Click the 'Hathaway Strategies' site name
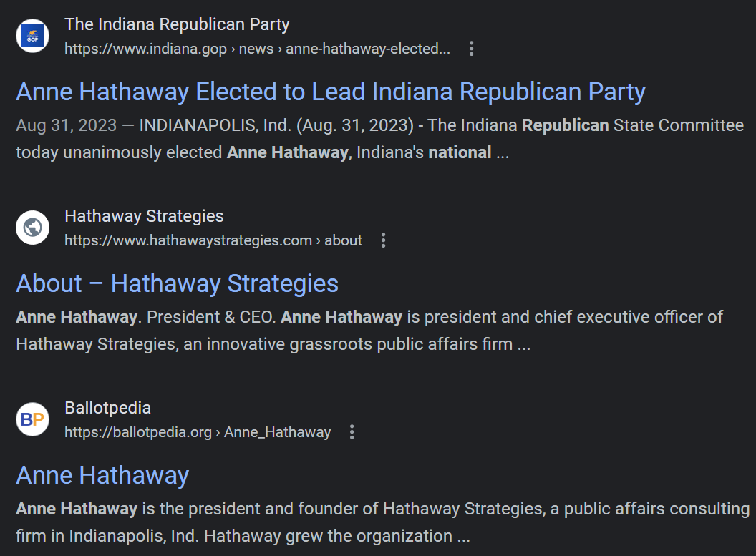The image size is (756, 556). click(x=144, y=216)
